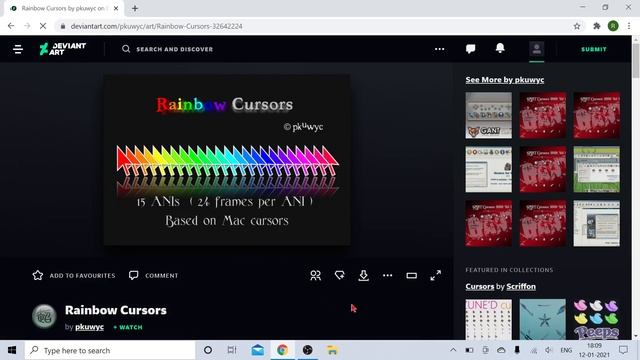Bookmark this page with star

click(577, 26)
